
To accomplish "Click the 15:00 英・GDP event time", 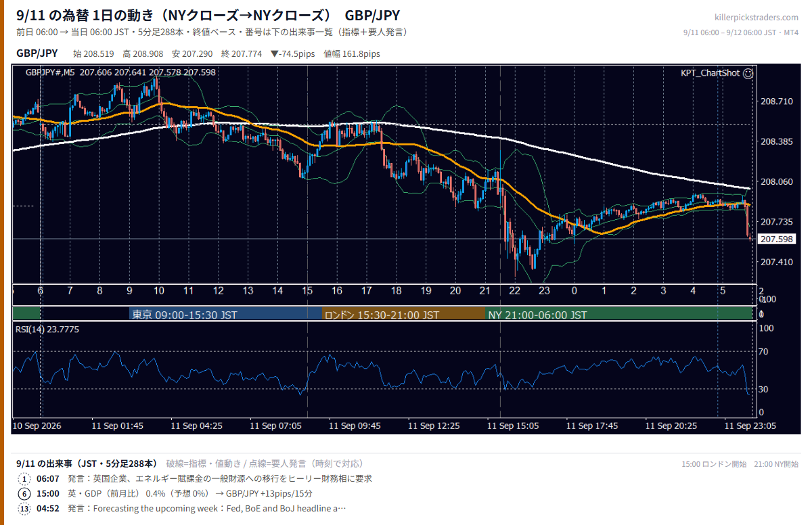I will tap(48, 493).
